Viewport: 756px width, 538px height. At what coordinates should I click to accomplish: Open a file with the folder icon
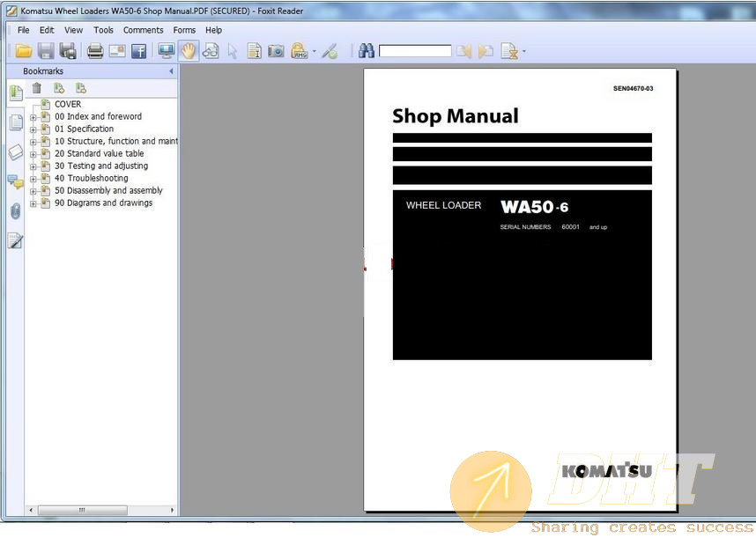(x=23, y=50)
